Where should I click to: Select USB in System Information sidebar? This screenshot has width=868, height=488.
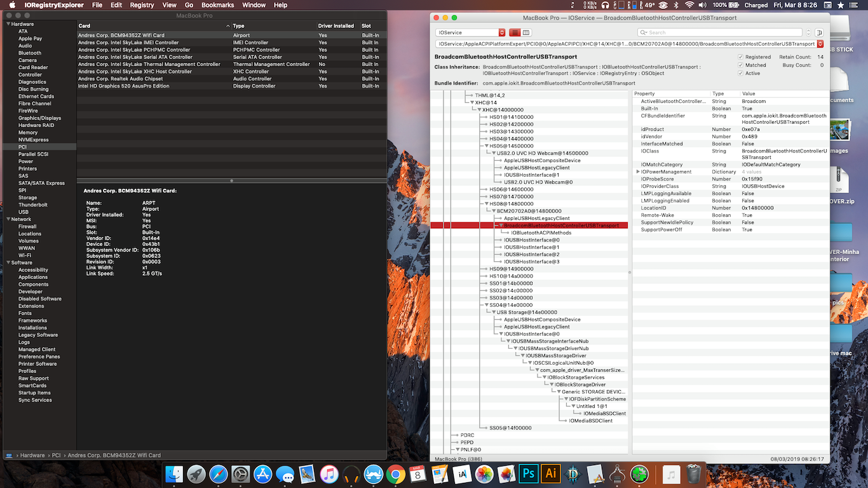pyautogui.click(x=24, y=212)
